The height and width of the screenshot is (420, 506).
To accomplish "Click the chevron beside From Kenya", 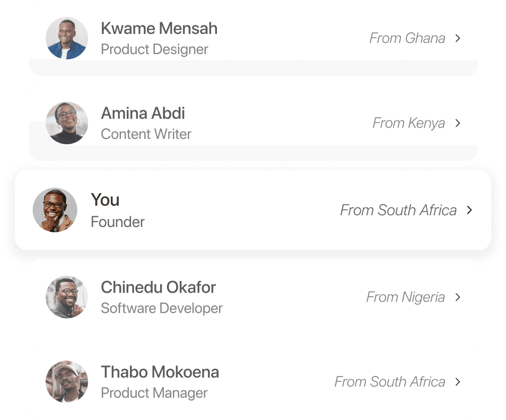I will tap(458, 123).
